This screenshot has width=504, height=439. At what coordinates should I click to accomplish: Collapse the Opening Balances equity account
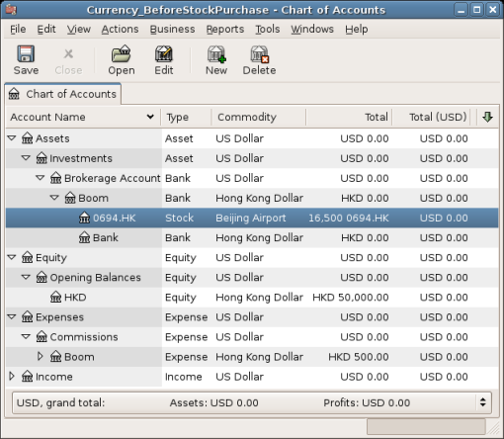tap(26, 278)
